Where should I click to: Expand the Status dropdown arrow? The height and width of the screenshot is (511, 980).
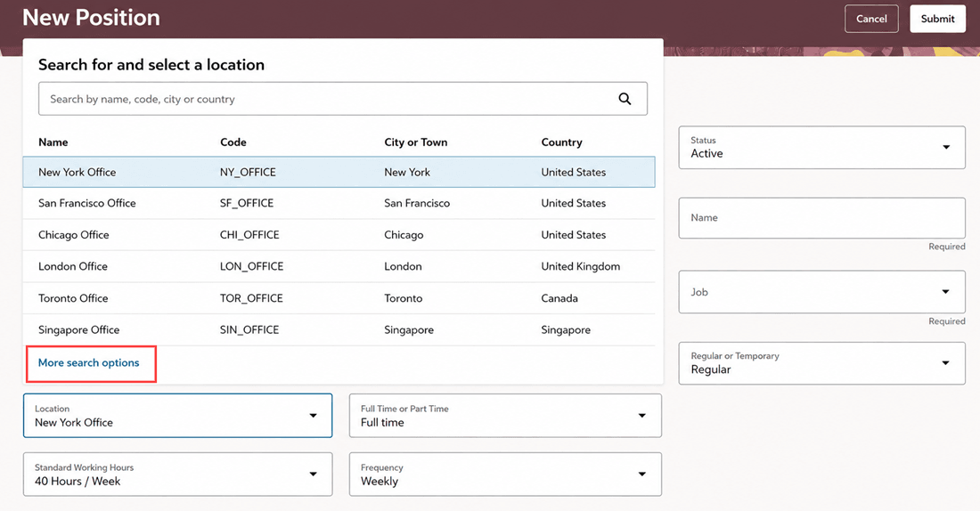(946, 148)
